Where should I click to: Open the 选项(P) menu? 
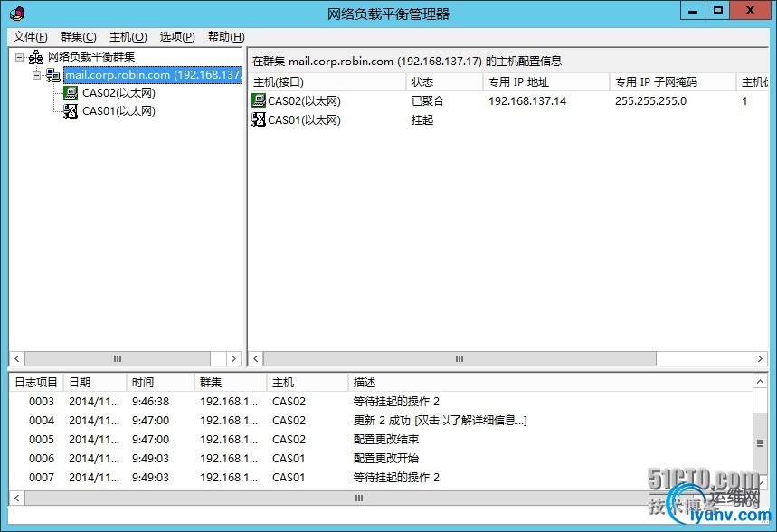(x=177, y=37)
